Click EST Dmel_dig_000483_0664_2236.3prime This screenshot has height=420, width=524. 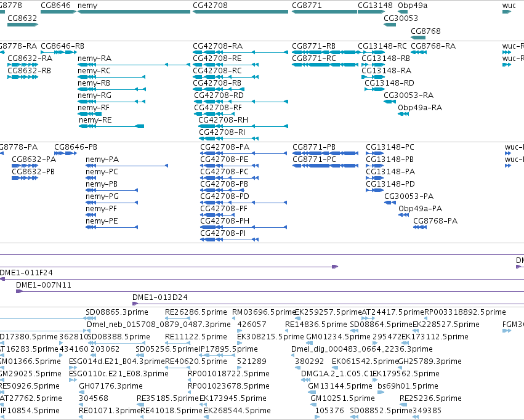(362, 349)
